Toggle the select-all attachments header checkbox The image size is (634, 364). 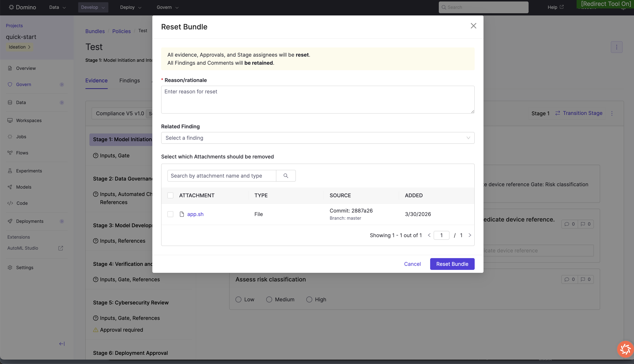[x=170, y=195]
